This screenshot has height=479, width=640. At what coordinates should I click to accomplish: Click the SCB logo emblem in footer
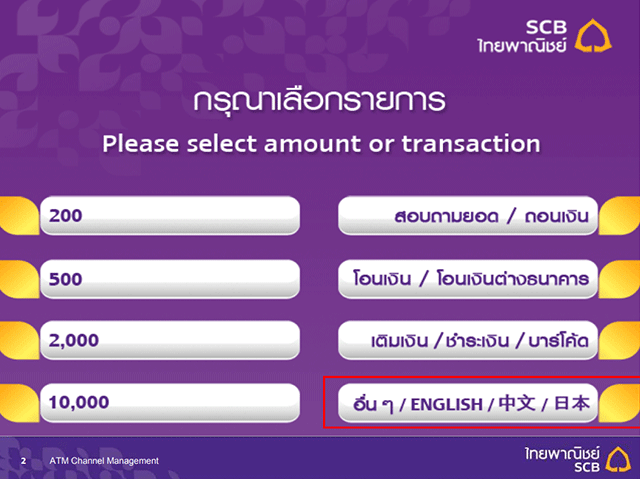618,460
